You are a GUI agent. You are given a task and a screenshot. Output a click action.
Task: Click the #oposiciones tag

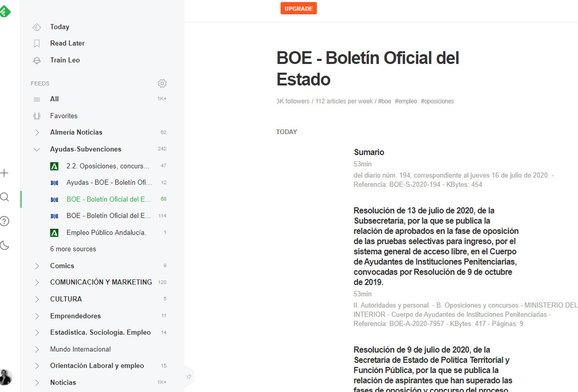click(x=437, y=101)
